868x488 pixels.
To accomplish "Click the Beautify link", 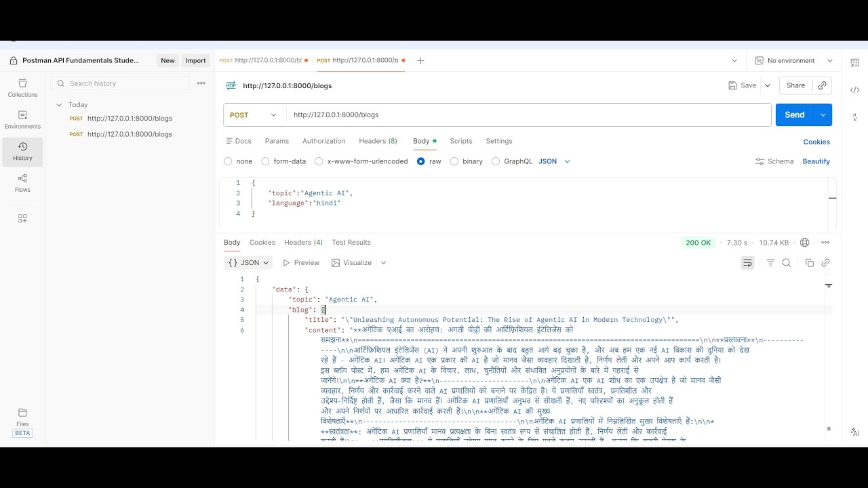I will click(816, 161).
